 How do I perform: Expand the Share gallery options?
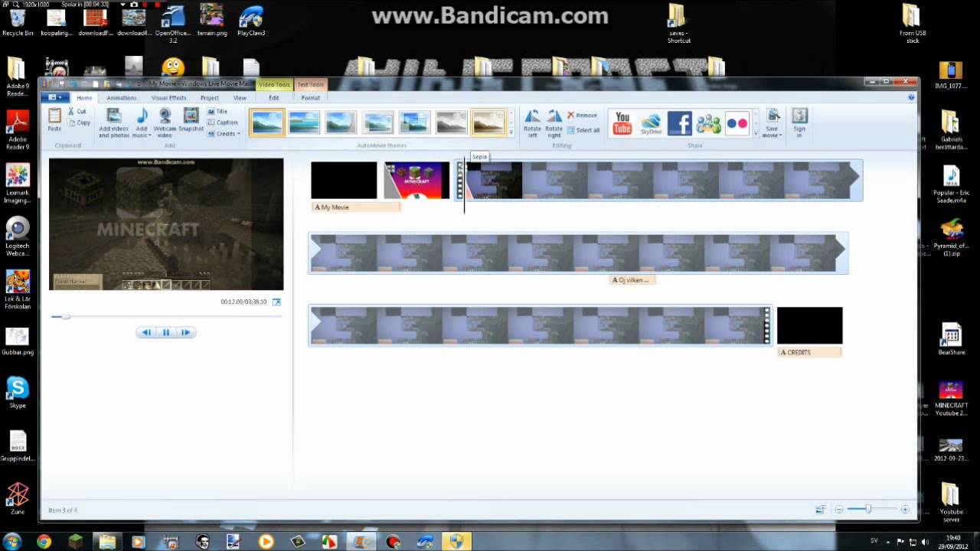756,133
